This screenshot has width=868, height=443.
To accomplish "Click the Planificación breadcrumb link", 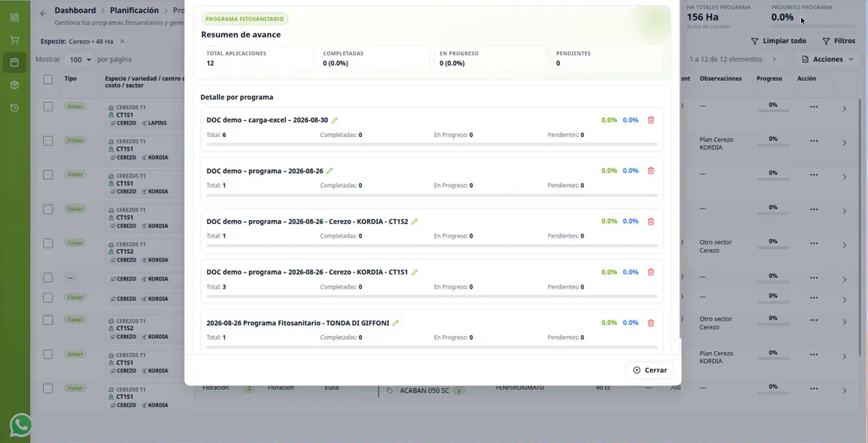I will pos(134,10).
